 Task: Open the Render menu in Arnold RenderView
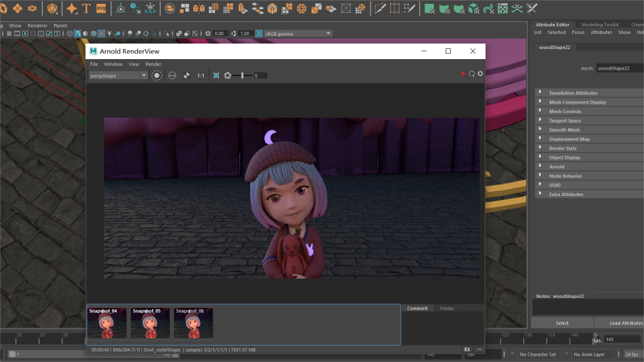(x=153, y=64)
